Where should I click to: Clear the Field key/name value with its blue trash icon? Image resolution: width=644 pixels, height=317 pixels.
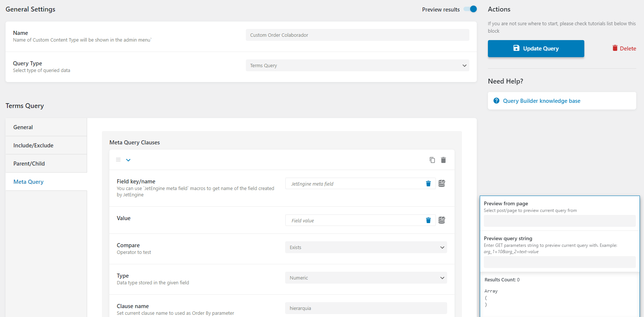pos(428,184)
